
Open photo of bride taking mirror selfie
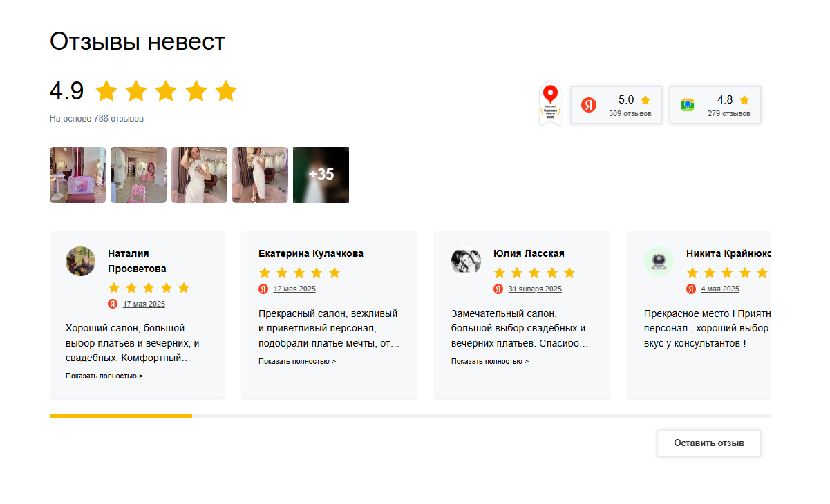199,175
